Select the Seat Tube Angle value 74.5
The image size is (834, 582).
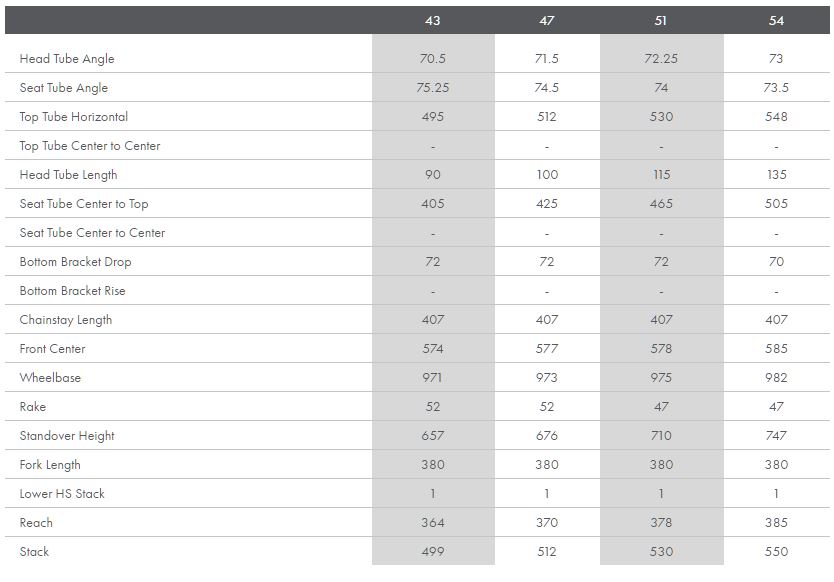tap(547, 88)
